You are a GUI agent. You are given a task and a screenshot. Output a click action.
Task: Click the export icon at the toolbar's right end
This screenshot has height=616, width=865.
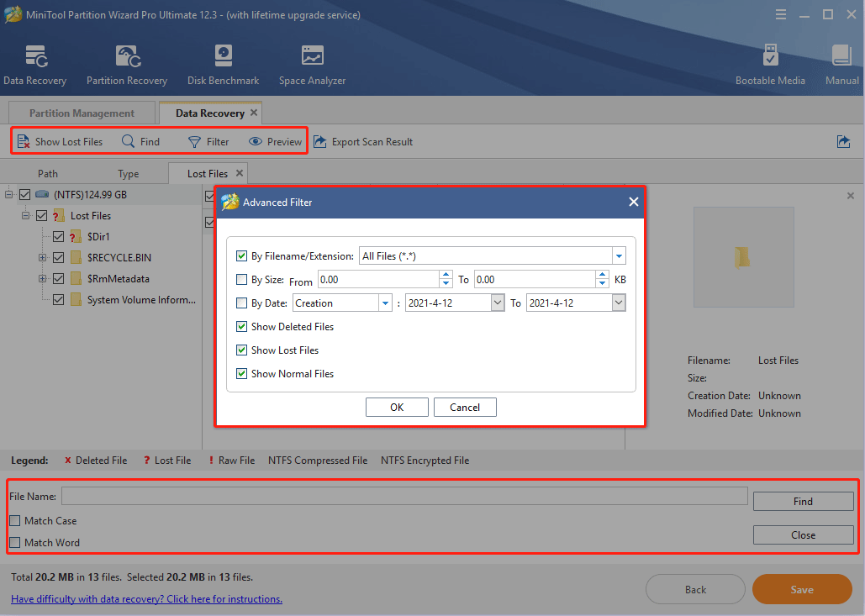pos(843,142)
